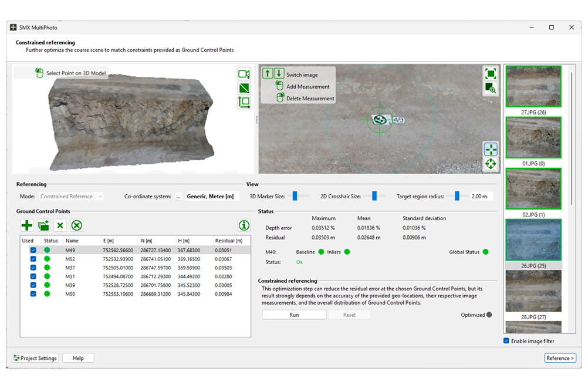Open Project Settings
The image size is (588, 392).
click(35, 358)
